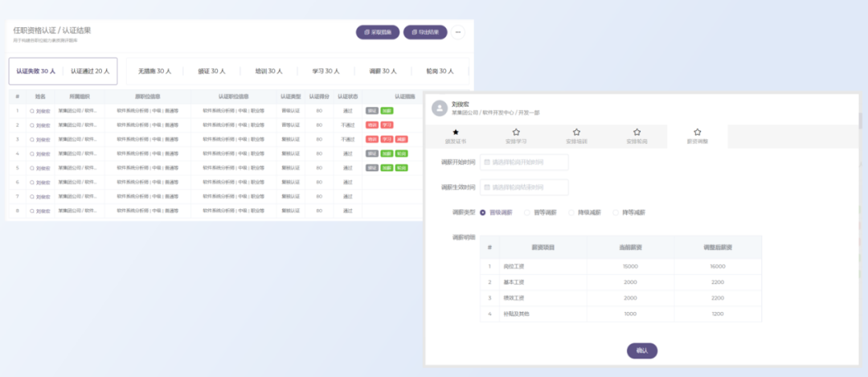Switch to the 认证失败 30 人 tab
This screenshot has height=377, width=868.
tap(36, 72)
